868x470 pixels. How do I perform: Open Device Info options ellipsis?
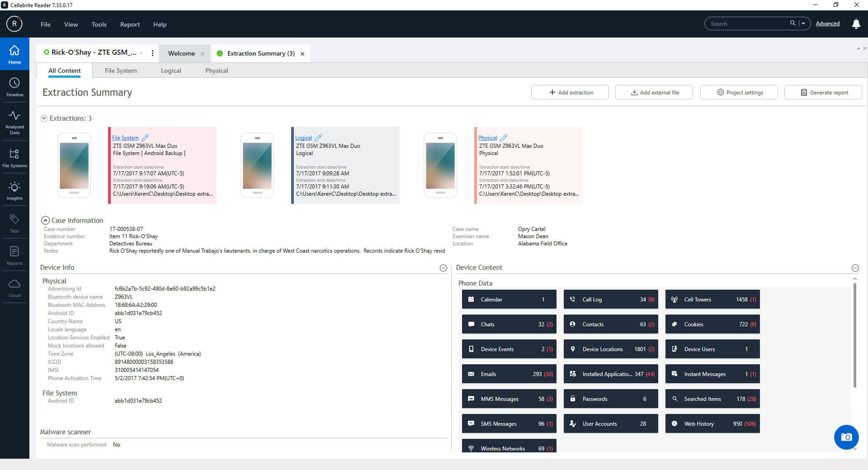[x=443, y=268]
